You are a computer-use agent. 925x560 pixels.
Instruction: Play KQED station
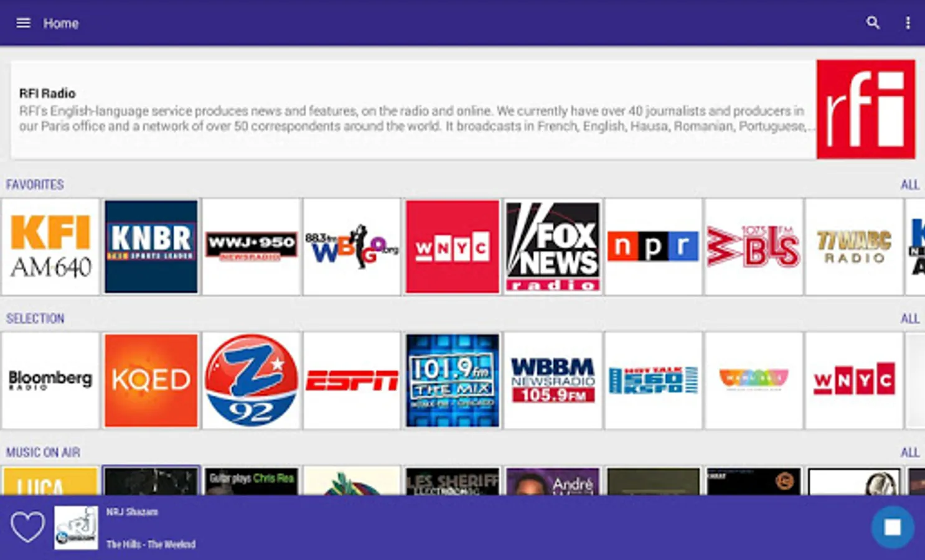tap(151, 380)
